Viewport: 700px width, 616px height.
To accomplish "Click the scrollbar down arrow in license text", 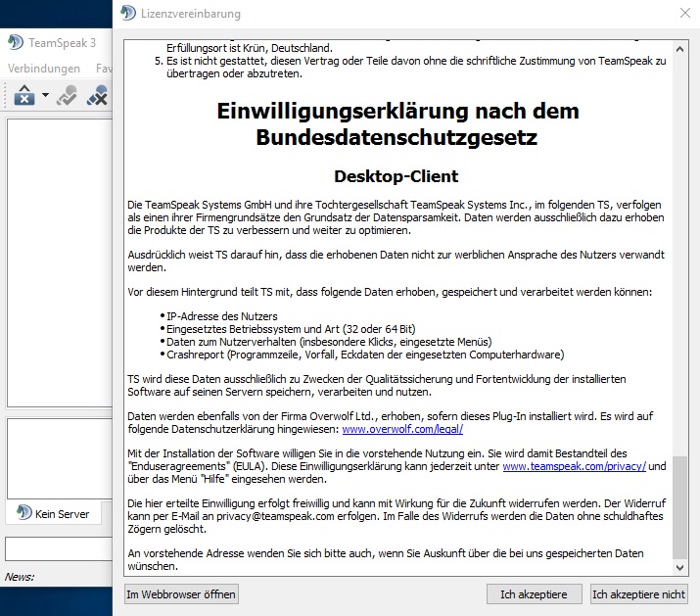I will [x=680, y=568].
